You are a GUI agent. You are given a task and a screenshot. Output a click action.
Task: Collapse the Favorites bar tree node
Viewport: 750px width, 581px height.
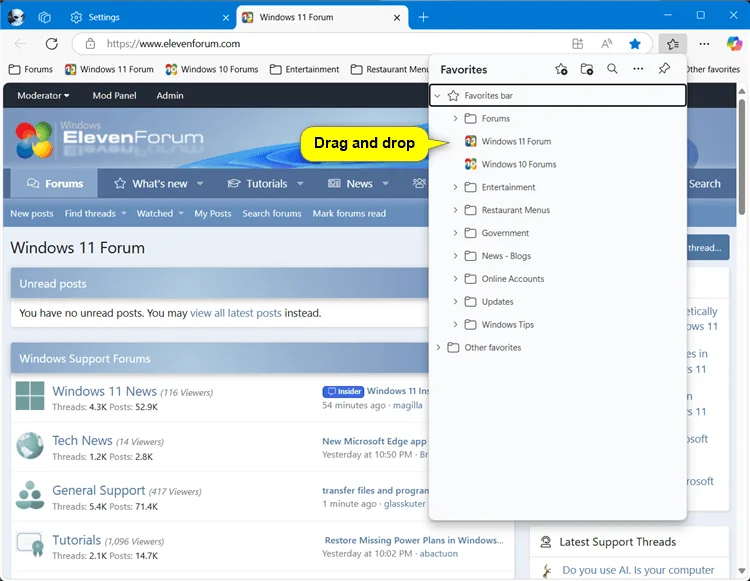[x=437, y=96]
